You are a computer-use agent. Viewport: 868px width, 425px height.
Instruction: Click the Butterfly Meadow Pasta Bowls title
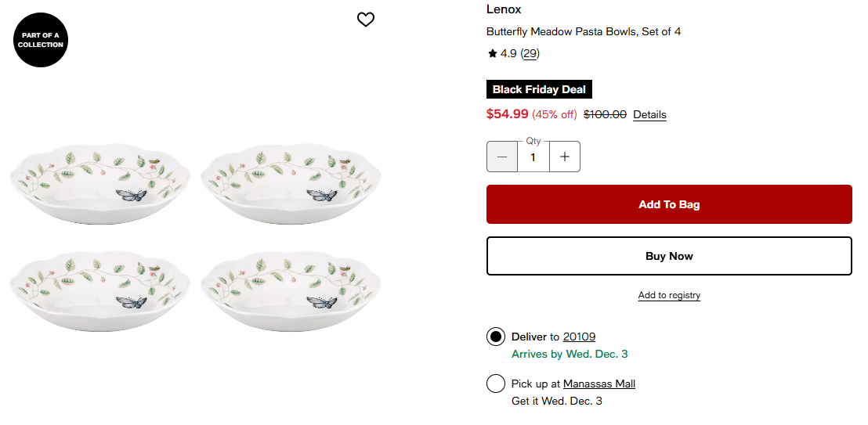click(x=584, y=32)
